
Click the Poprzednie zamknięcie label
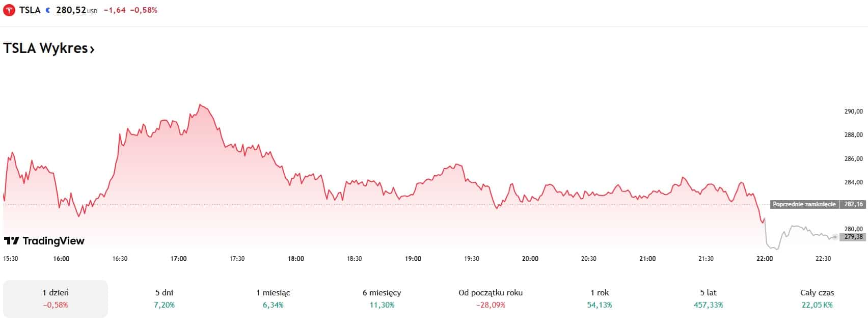pyautogui.click(x=804, y=204)
